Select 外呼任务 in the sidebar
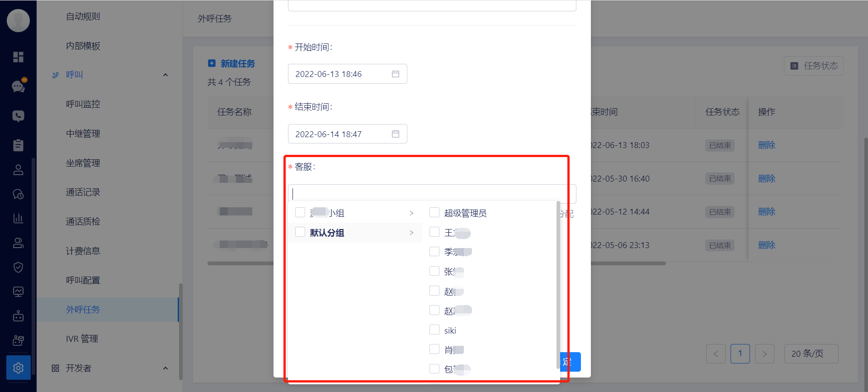868x392 pixels. pyautogui.click(x=108, y=310)
